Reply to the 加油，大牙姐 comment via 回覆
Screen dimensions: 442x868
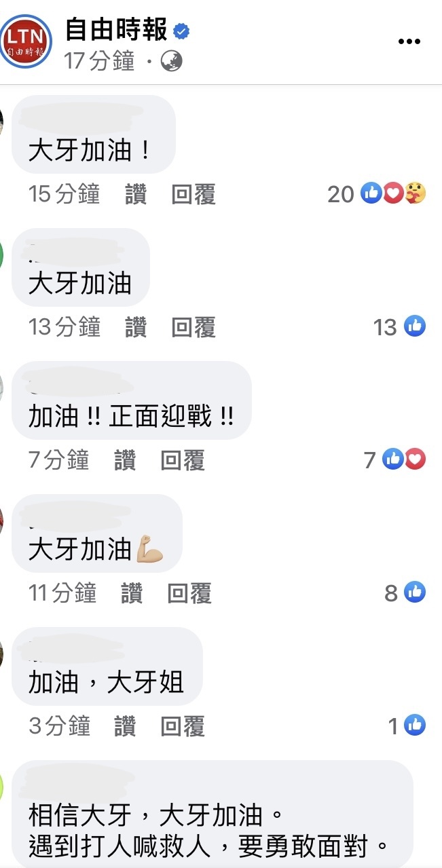point(183,727)
